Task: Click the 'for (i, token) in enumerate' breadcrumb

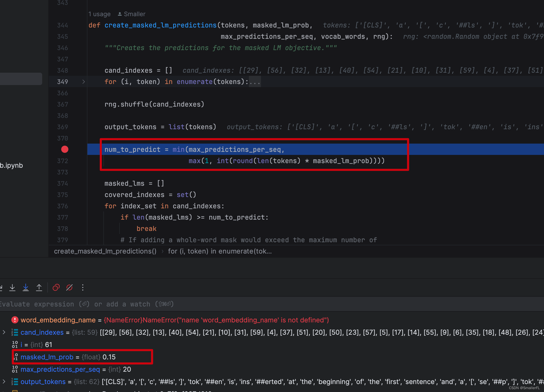Action: pos(220,251)
